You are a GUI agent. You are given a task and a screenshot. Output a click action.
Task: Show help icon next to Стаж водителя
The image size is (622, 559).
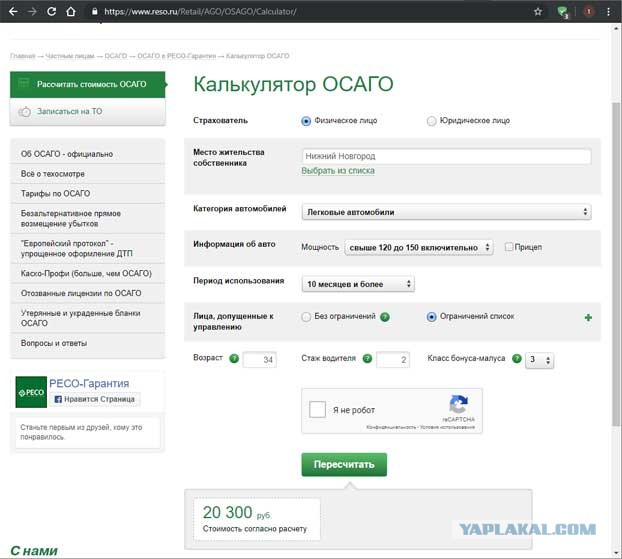368,359
